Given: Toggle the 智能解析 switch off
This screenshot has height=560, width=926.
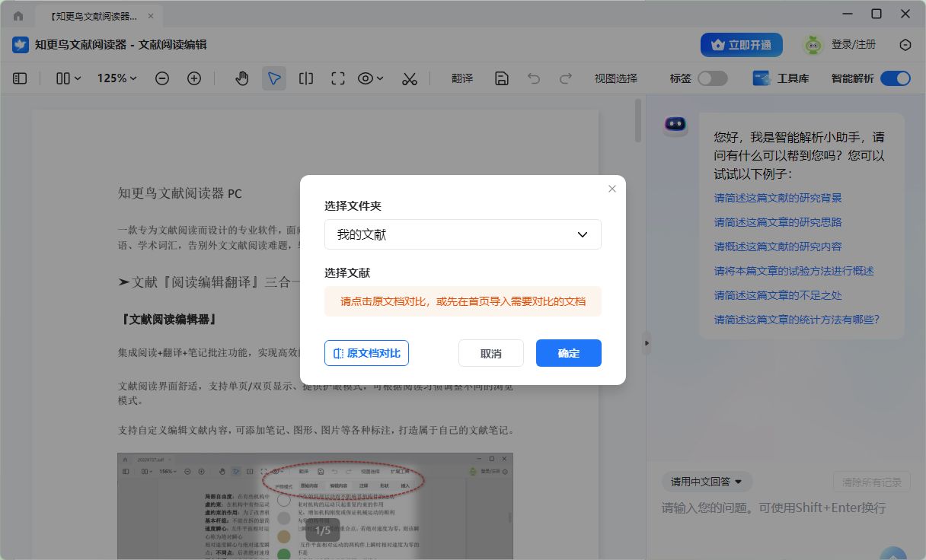Looking at the screenshot, I should pyautogui.click(x=896, y=78).
